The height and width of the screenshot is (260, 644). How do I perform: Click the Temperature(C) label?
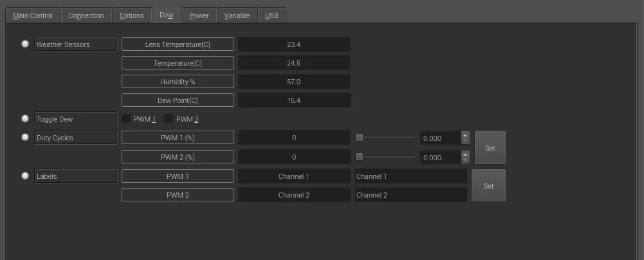pyautogui.click(x=178, y=63)
